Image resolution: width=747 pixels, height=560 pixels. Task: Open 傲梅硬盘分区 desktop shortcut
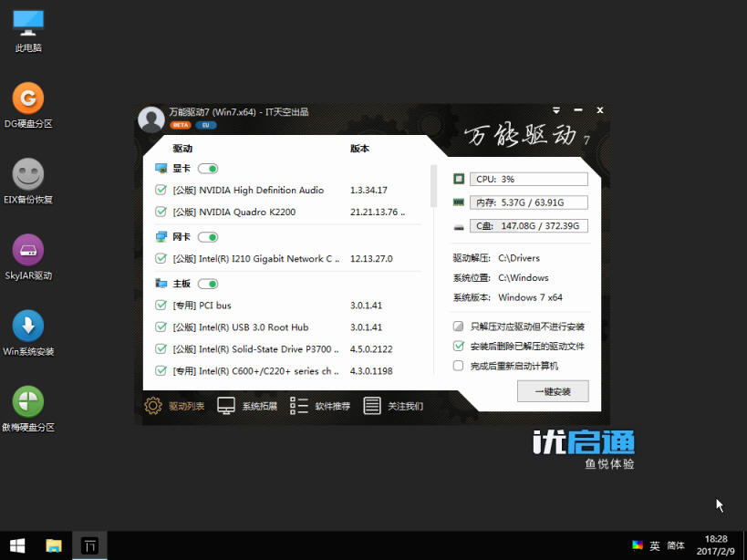coord(28,409)
